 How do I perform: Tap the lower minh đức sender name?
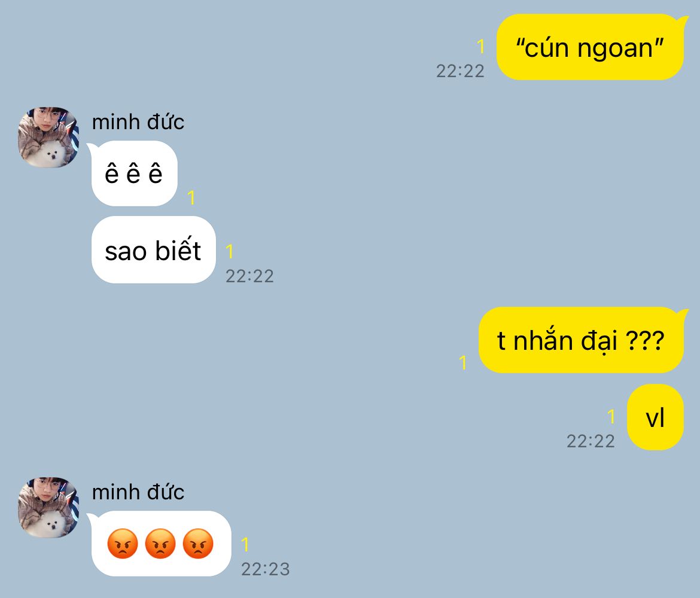pyautogui.click(x=138, y=492)
